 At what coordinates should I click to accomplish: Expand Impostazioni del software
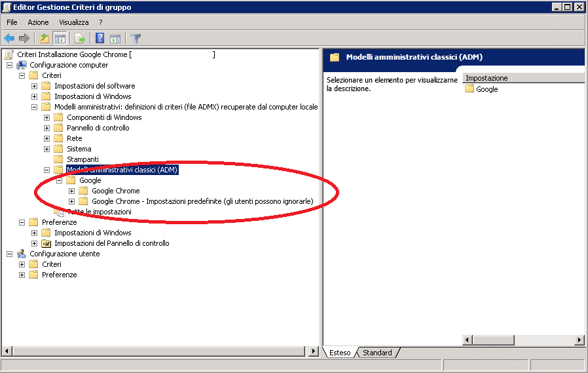[35, 87]
